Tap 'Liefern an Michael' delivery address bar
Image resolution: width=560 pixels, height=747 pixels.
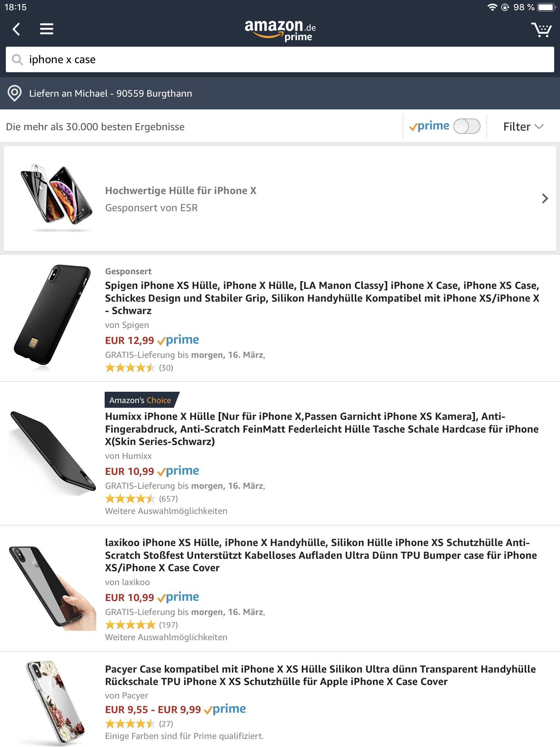(x=110, y=93)
